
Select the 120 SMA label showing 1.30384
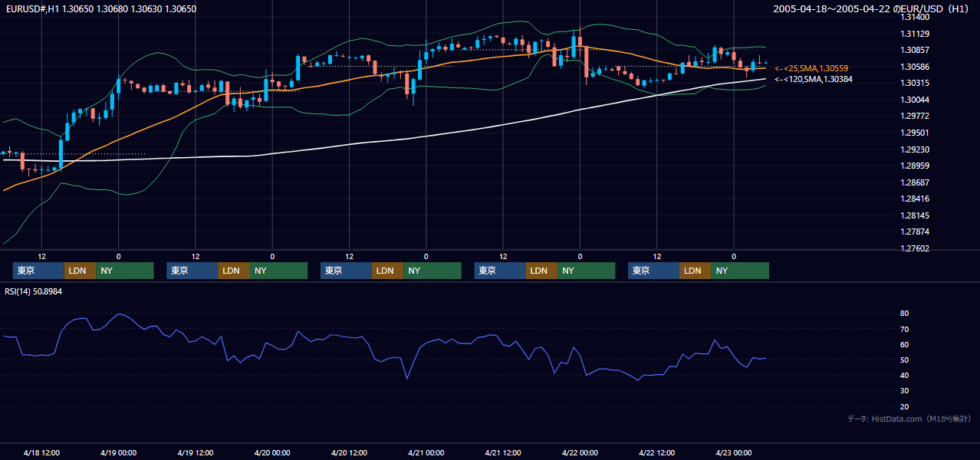pyautogui.click(x=814, y=79)
